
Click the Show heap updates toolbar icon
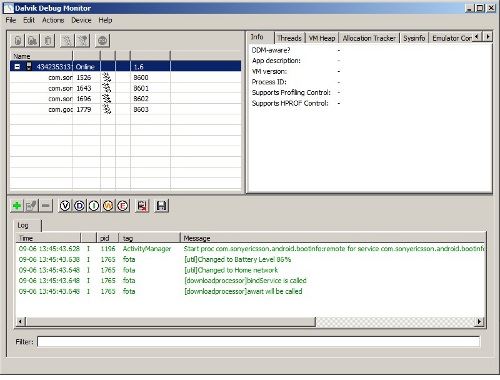tap(18, 41)
